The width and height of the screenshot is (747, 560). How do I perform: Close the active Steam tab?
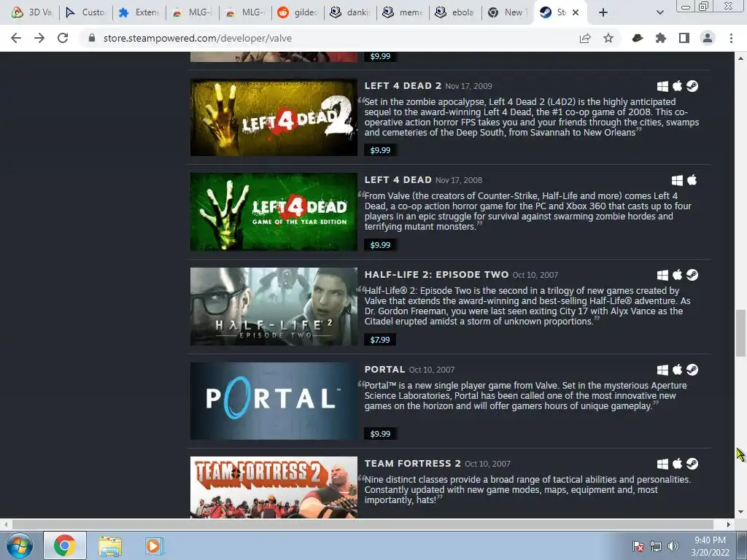(576, 12)
